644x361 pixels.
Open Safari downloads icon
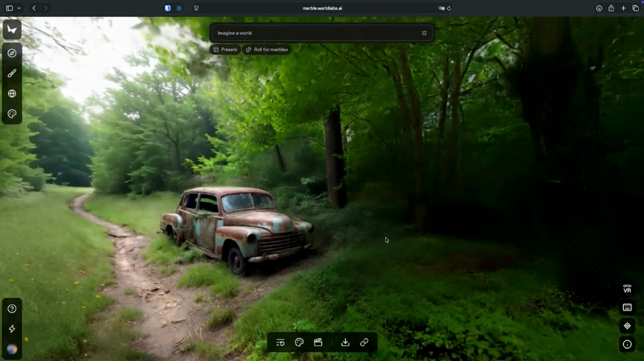599,8
